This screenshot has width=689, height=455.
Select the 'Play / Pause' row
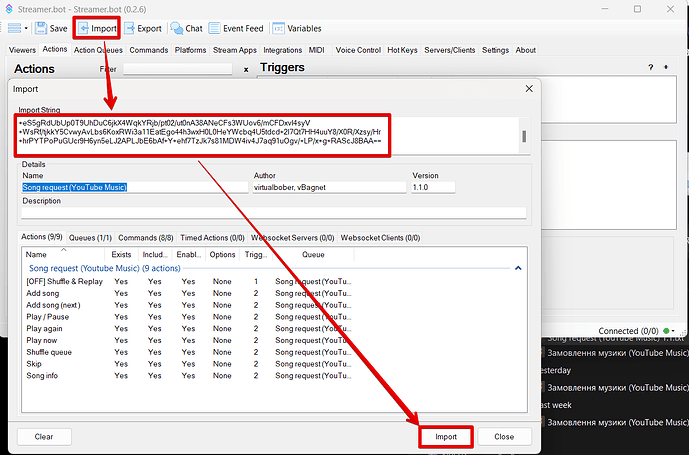click(189, 317)
